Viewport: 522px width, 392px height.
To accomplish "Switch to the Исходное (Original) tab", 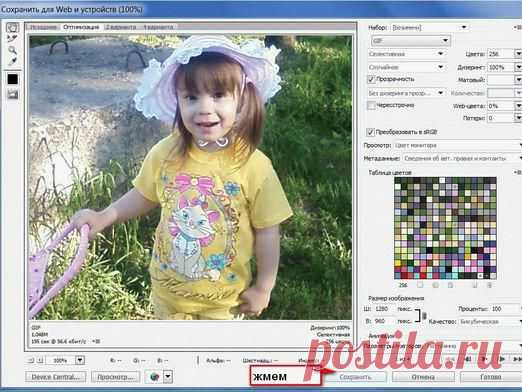I will [x=43, y=27].
